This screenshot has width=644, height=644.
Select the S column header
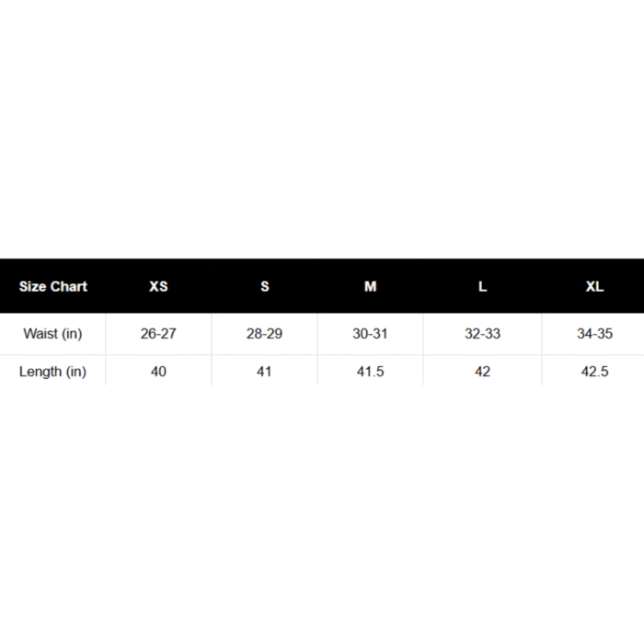[x=264, y=286]
